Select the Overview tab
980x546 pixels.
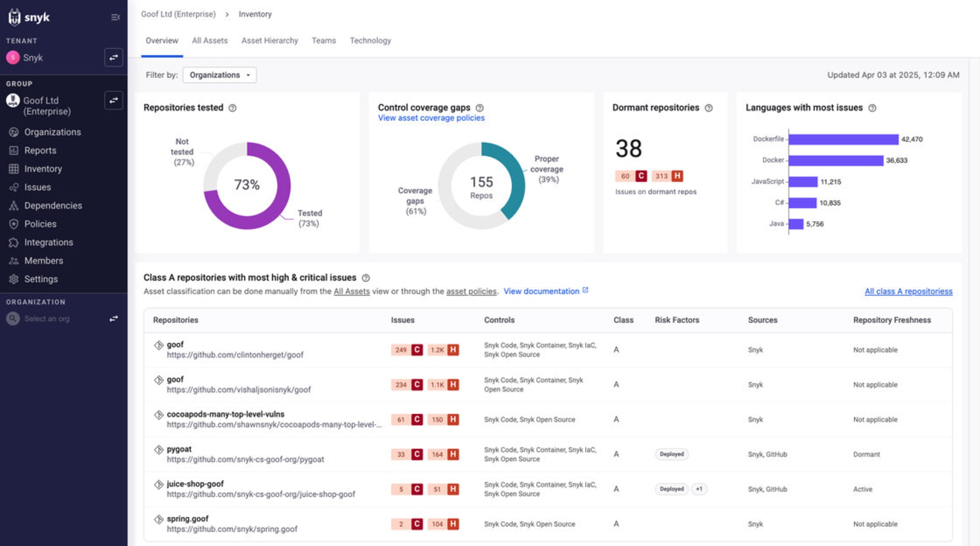point(162,41)
